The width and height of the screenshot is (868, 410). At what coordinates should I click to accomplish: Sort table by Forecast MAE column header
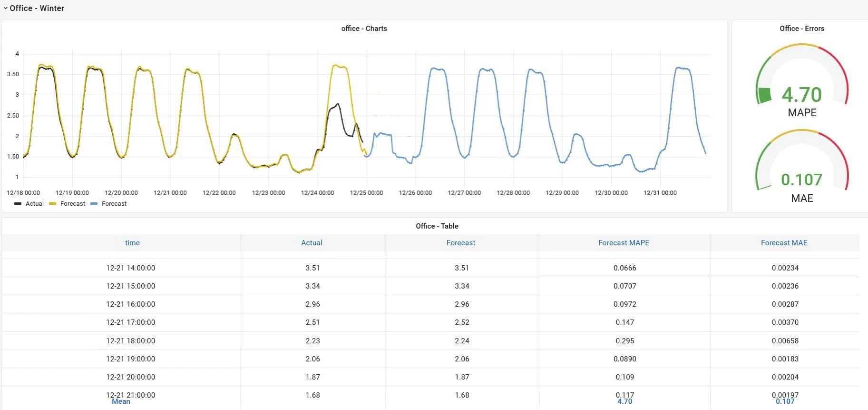[784, 243]
